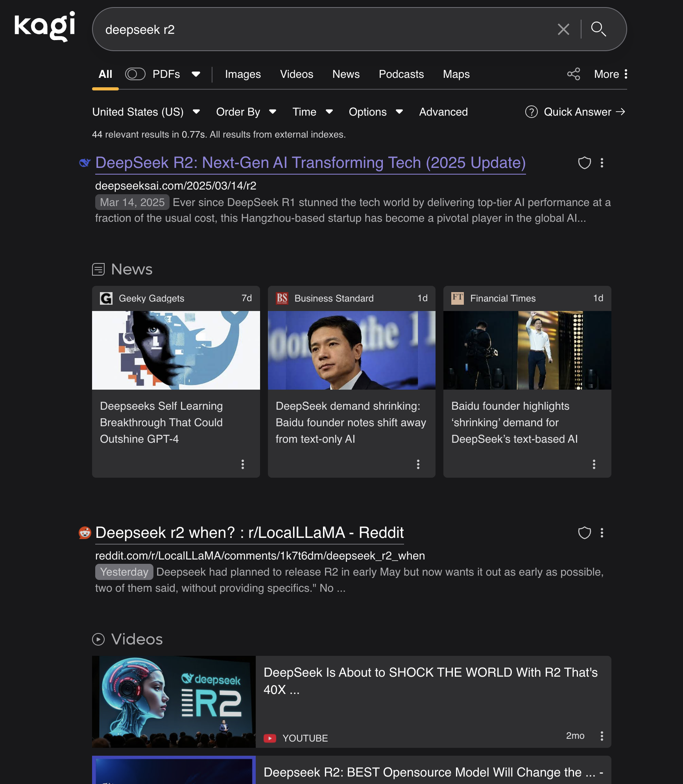Click the Quick Answer button

point(575,112)
